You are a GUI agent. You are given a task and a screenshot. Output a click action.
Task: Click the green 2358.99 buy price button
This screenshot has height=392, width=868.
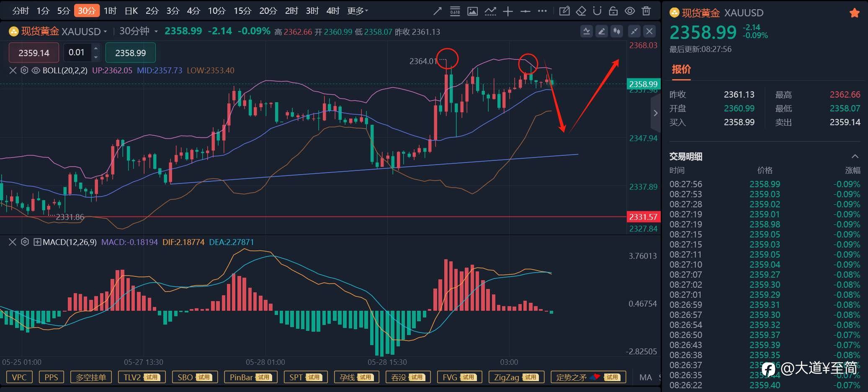coord(130,53)
